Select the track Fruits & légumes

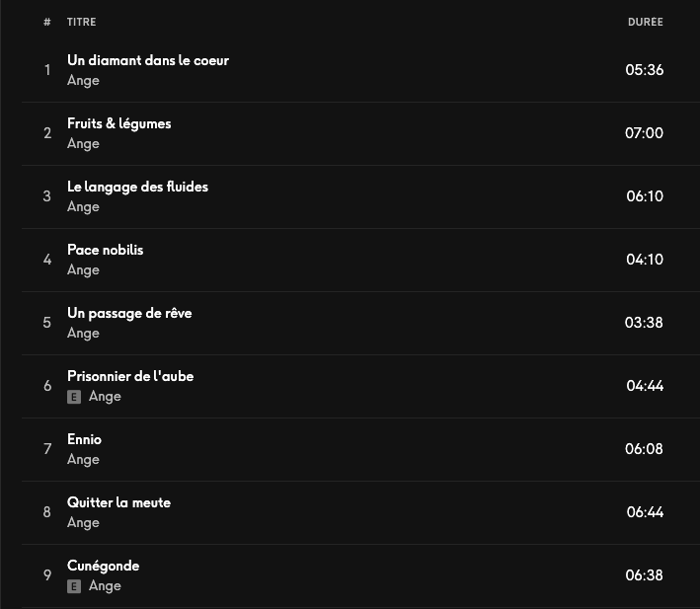[119, 123]
